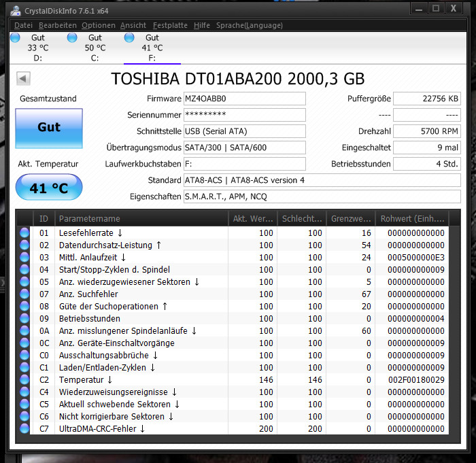Image resolution: width=476 pixels, height=463 pixels.
Task: Click status orb of Start/Stopp-Zyklen row
Action: [x=24, y=270]
